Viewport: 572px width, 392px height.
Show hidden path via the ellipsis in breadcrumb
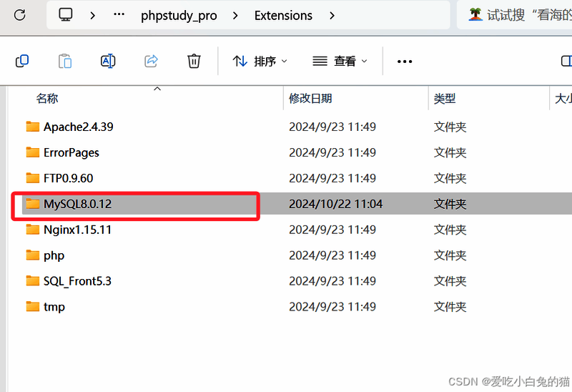(119, 14)
